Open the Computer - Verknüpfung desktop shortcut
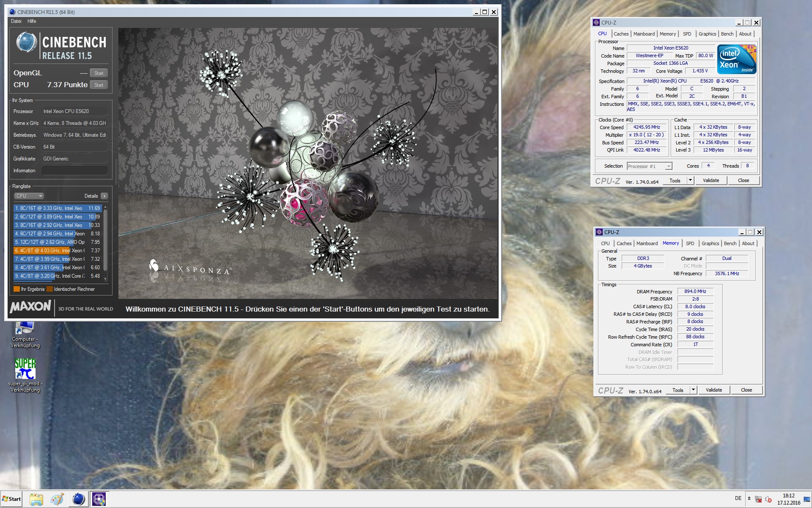 [25, 335]
